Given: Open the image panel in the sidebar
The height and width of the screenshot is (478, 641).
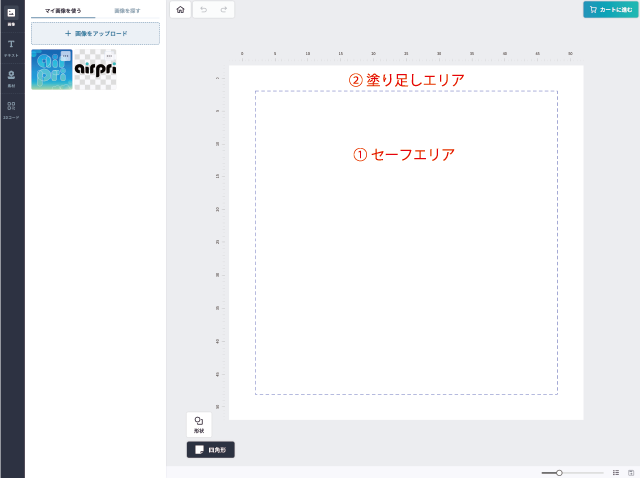Looking at the screenshot, I should [11, 16].
